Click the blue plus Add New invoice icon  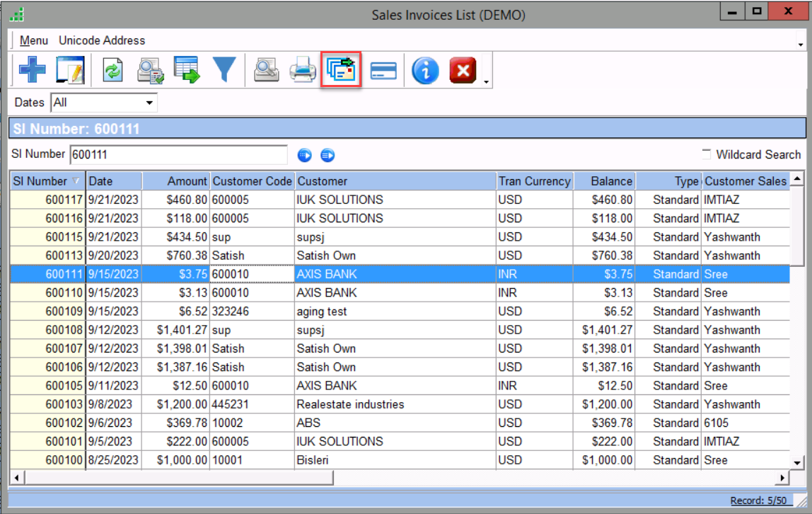(32, 71)
